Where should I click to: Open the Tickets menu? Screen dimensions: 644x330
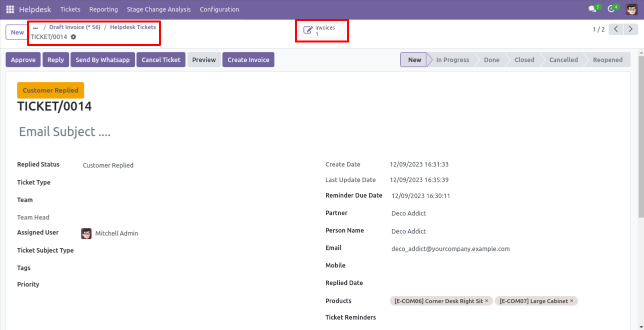70,9
